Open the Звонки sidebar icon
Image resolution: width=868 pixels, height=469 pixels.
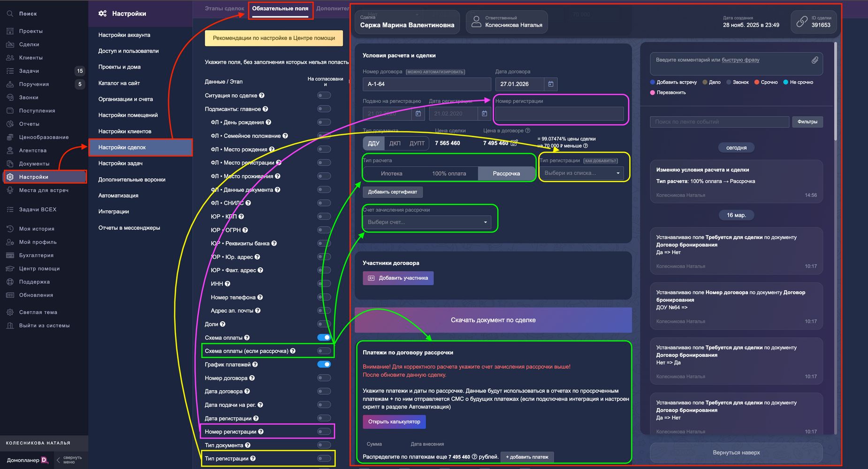10,98
